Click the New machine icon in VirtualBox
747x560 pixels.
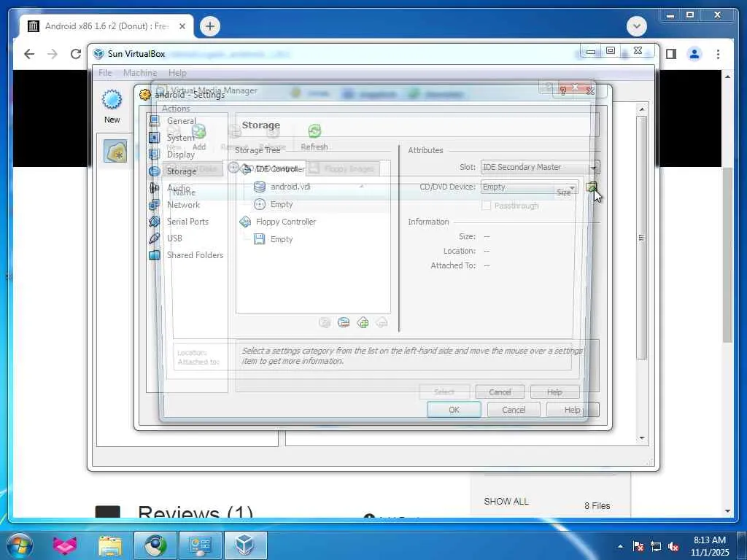coord(112,106)
